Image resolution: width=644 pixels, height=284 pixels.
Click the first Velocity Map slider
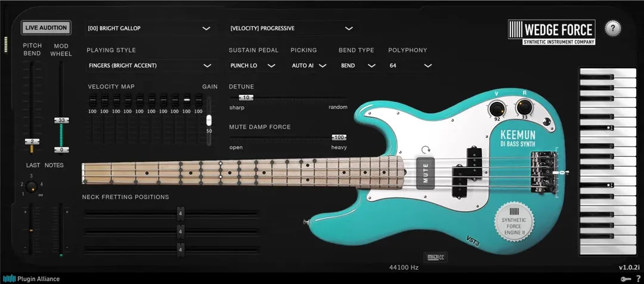pyautogui.click(x=92, y=100)
